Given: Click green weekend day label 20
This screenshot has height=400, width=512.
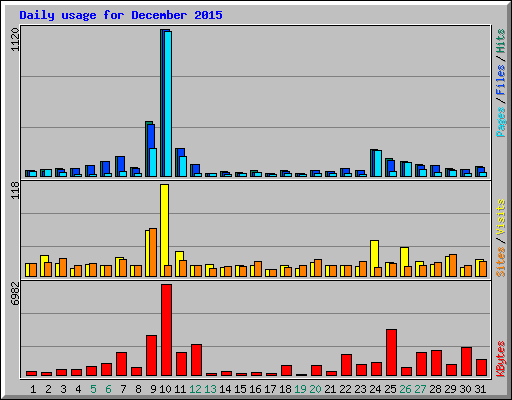Looking at the screenshot, I should pos(315,389).
